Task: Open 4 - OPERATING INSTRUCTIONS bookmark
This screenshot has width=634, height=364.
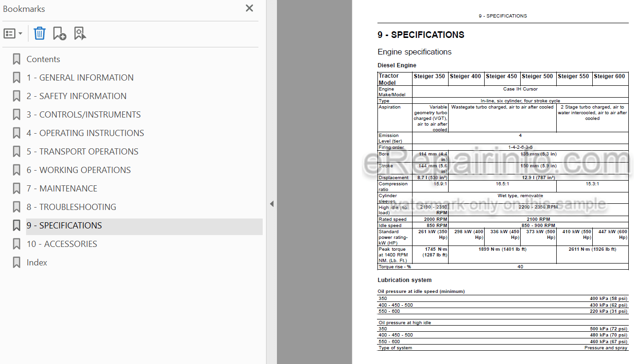Action: pos(85,133)
